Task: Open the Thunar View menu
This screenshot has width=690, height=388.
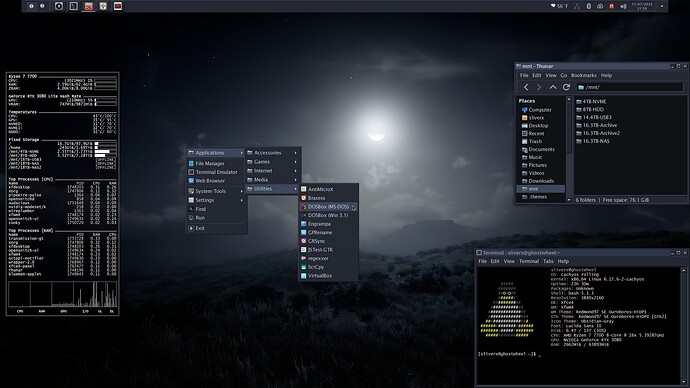Action: click(551, 75)
